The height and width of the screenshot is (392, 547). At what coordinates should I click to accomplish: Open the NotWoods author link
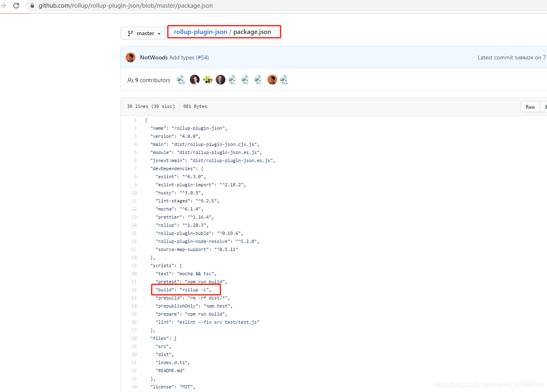click(154, 57)
